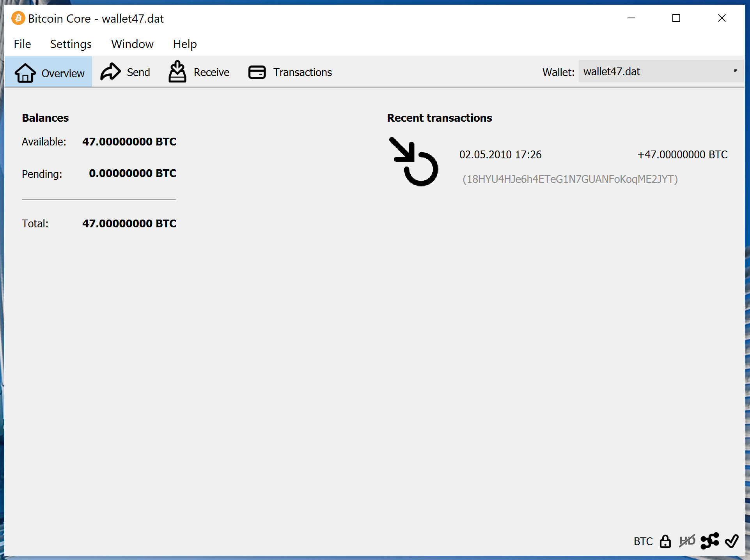Click the Transactions card icon
750x560 pixels.
(257, 72)
